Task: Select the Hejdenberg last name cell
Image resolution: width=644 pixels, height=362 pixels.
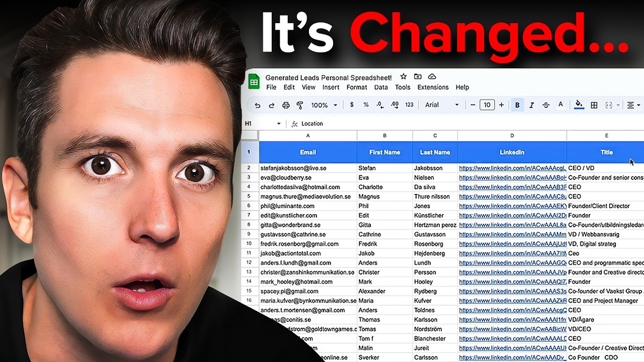Action: 435,253
